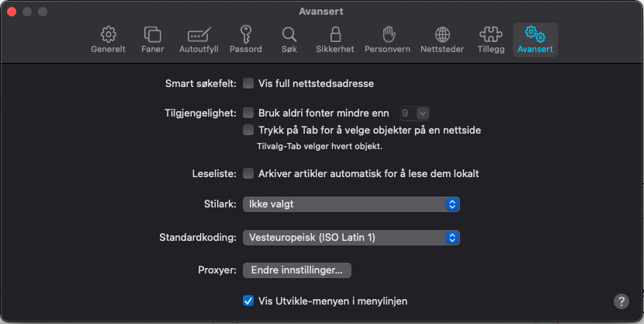Open the Tillegg puzzle piece pane
The height and width of the screenshot is (324, 644).
[490, 40]
